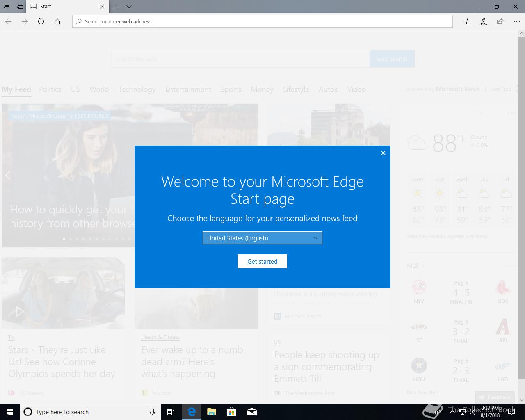Click the Feedback button
The image size is (525, 420).
click(x=495, y=397)
